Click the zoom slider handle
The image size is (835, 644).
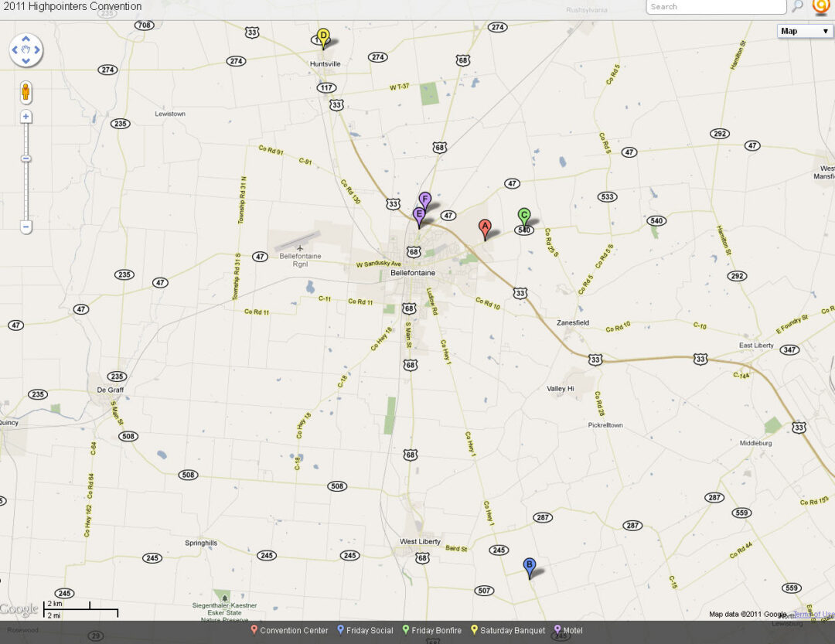click(x=26, y=158)
